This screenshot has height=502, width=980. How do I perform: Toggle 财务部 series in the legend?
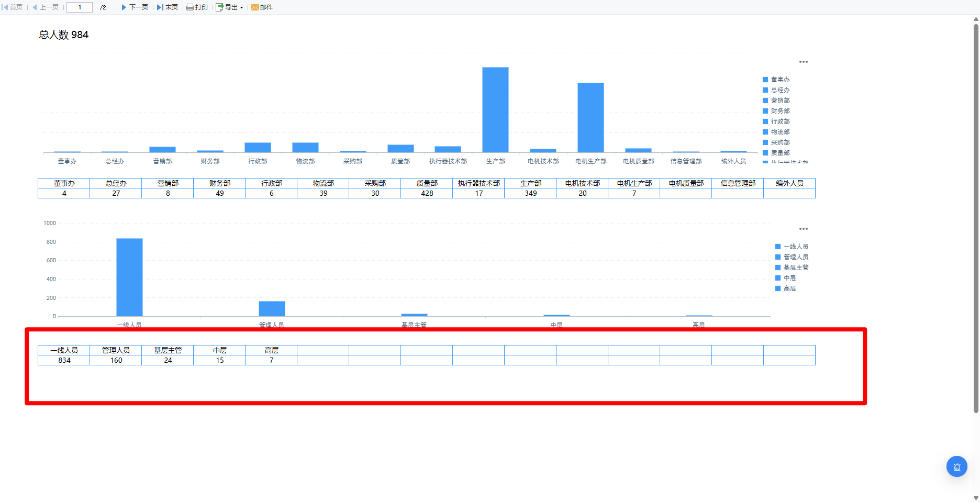click(x=776, y=111)
